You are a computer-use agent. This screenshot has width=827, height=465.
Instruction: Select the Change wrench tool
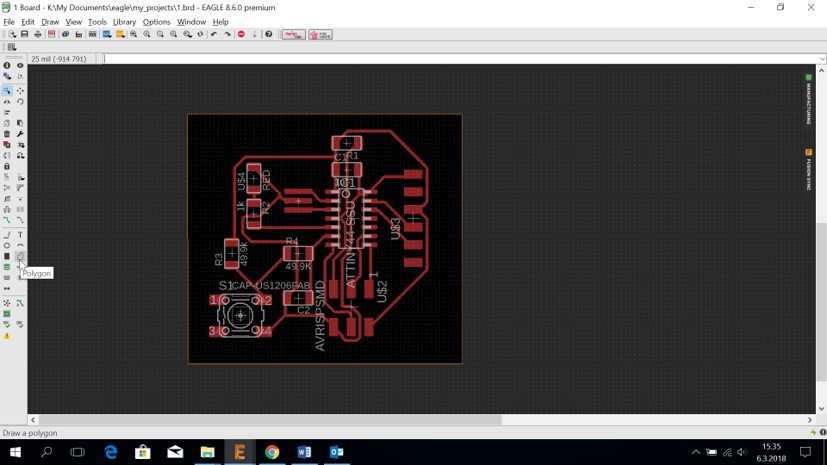click(x=20, y=134)
